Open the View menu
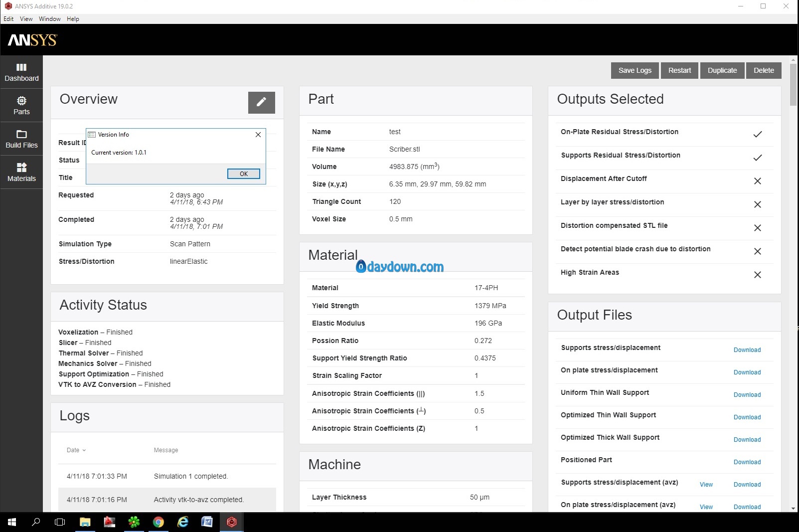This screenshot has height=532, width=799. 26,19
